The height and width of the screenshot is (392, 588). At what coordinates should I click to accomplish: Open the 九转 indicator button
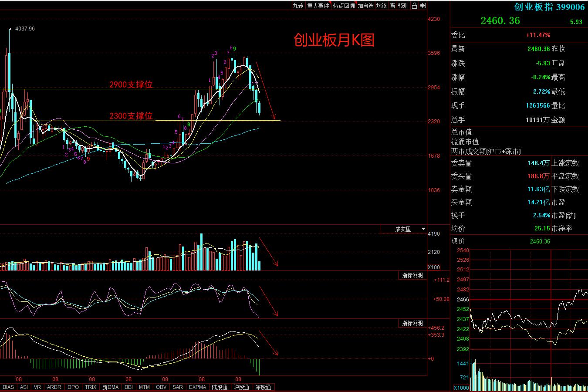tap(298, 6)
